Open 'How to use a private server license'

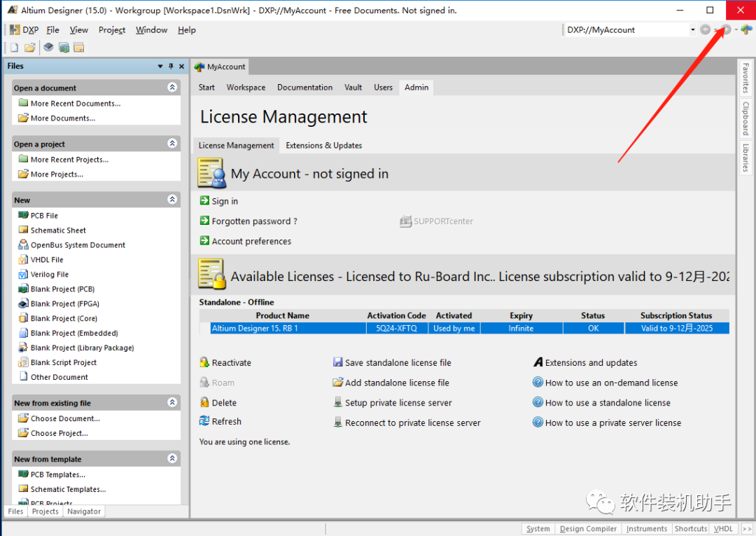coord(612,422)
